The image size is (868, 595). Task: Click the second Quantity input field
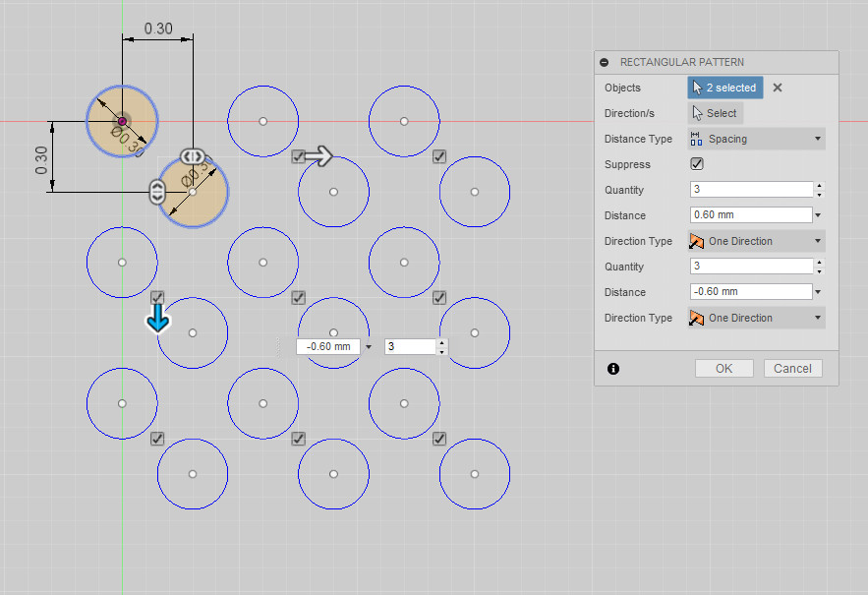coord(751,266)
